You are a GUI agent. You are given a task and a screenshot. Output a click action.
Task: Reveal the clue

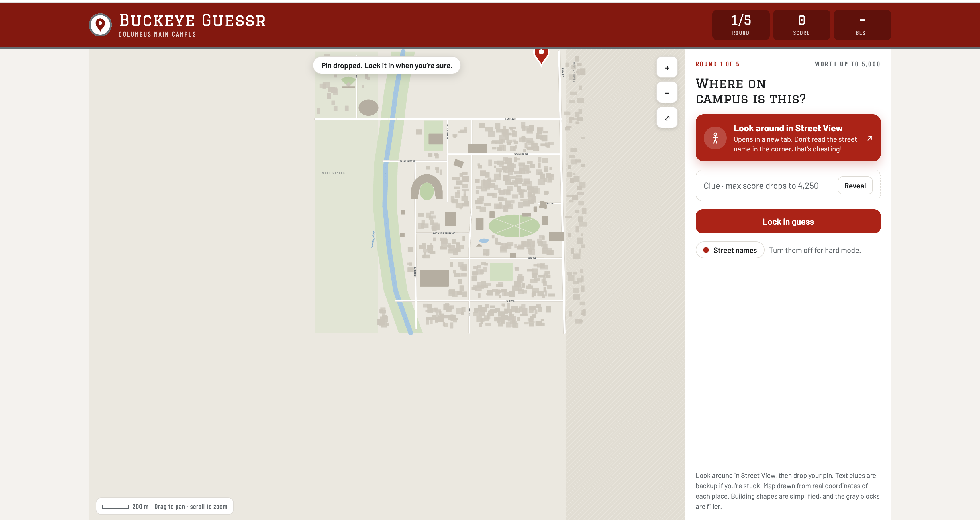[854, 186]
